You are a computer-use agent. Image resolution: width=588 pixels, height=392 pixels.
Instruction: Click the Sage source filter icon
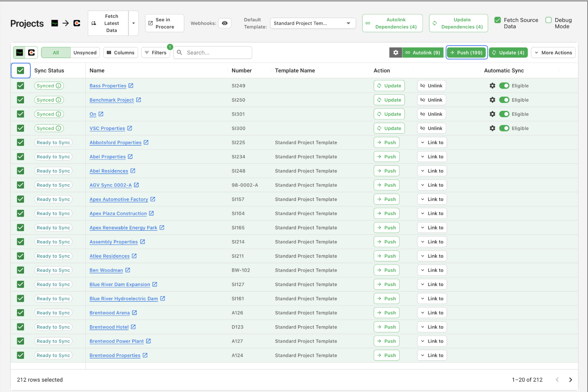point(20,53)
